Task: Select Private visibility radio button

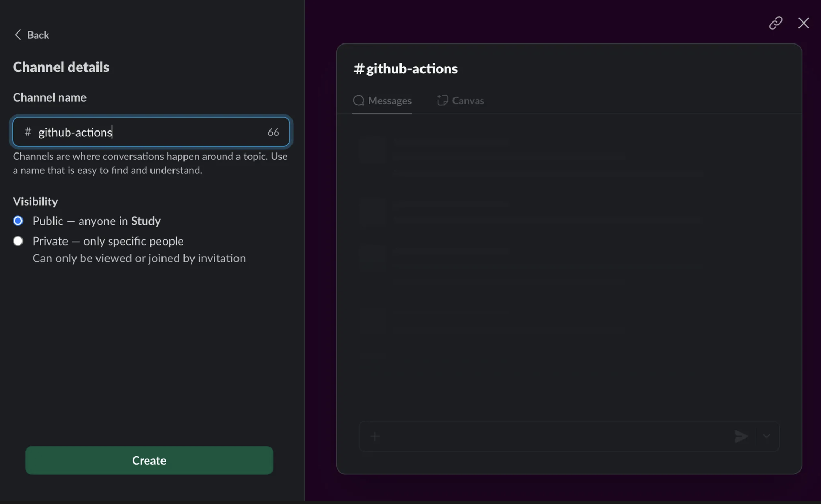Action: click(18, 241)
